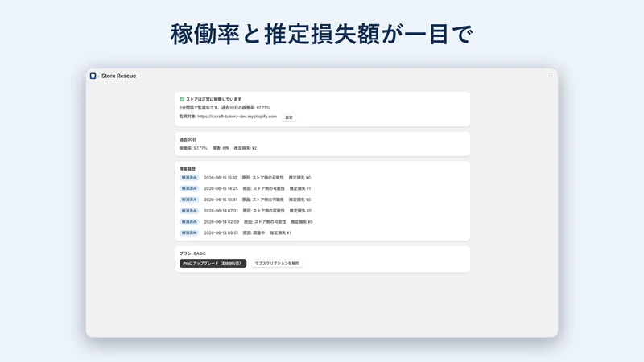Select the Store Rescue title text
Image resolution: width=644 pixels, height=362 pixels.
pos(118,76)
